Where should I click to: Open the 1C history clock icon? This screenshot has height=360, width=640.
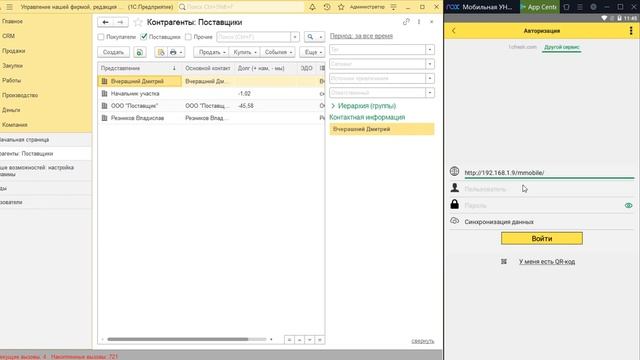click(x=327, y=7)
